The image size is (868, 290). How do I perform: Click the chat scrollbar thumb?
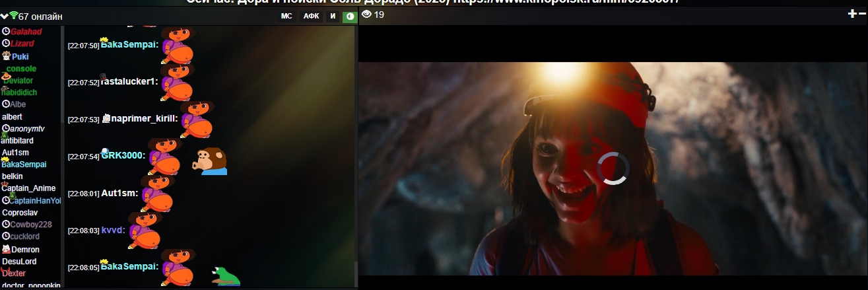click(x=355, y=273)
